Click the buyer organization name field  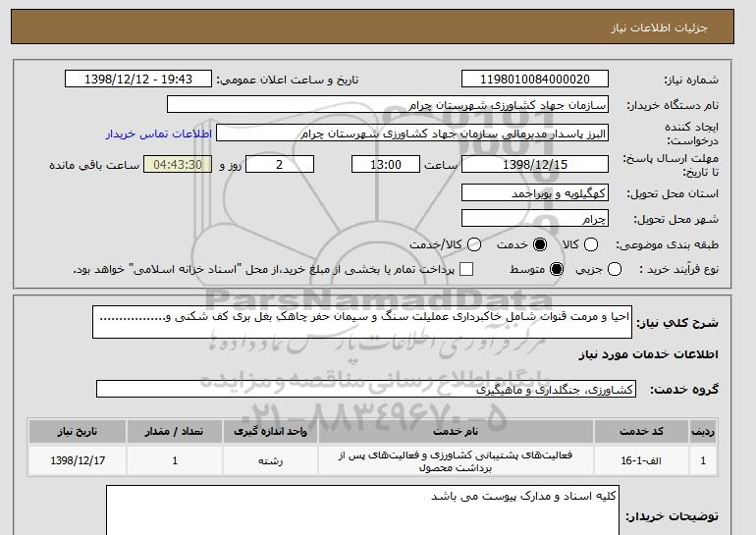(388, 105)
